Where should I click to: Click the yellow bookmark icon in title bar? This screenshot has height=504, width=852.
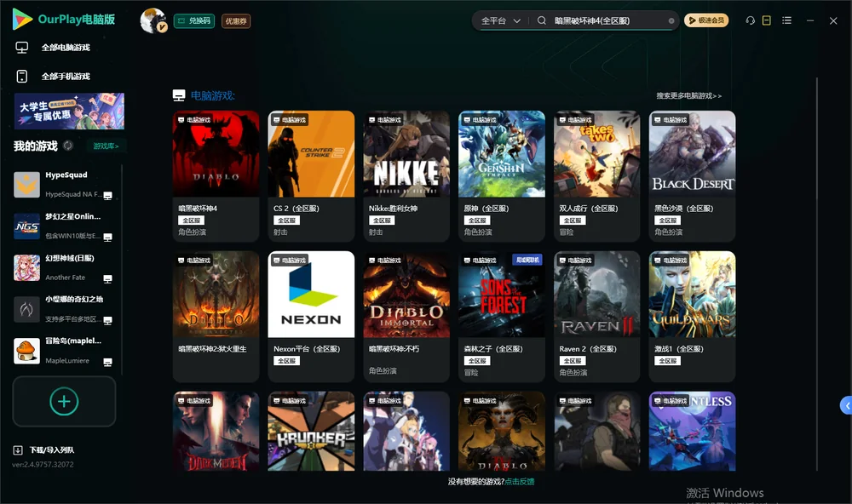pos(766,20)
